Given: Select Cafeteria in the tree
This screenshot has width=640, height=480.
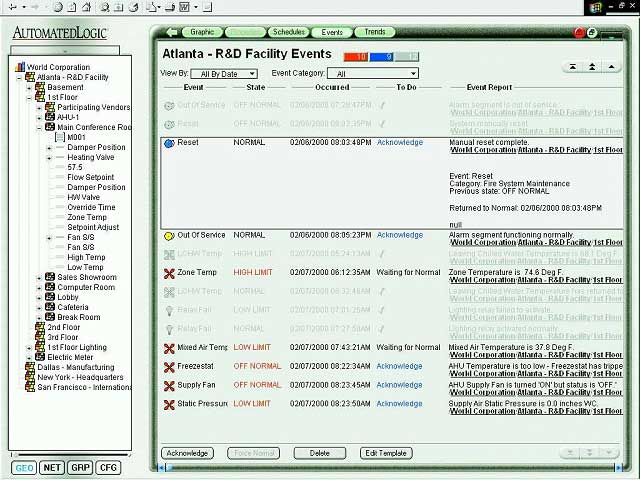Looking at the screenshot, I should 73,307.
